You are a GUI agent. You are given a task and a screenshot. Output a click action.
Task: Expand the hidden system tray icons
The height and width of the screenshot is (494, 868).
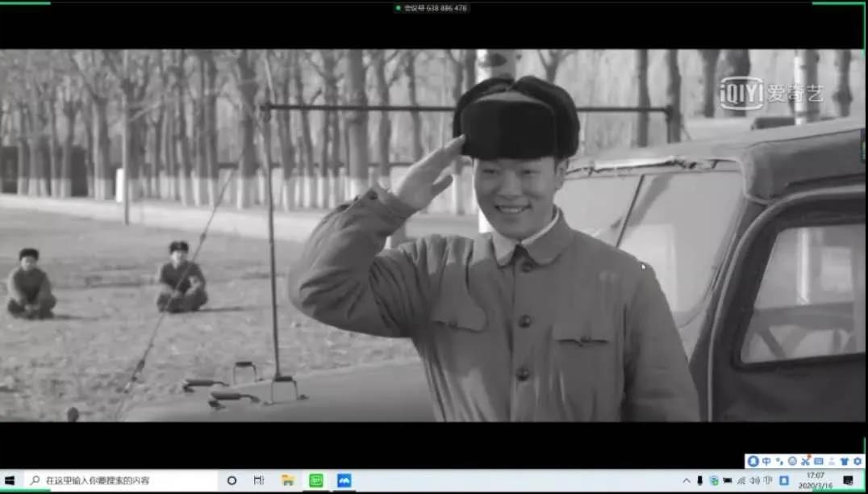[x=686, y=480]
